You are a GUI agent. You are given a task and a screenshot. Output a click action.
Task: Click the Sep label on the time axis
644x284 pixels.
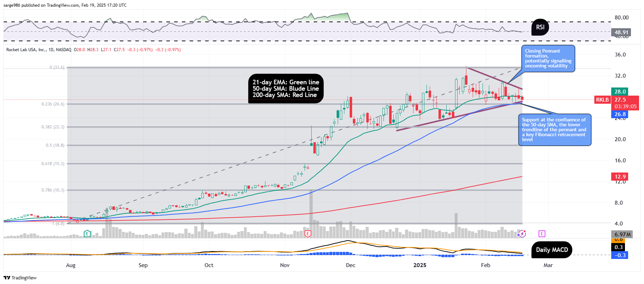143,265
